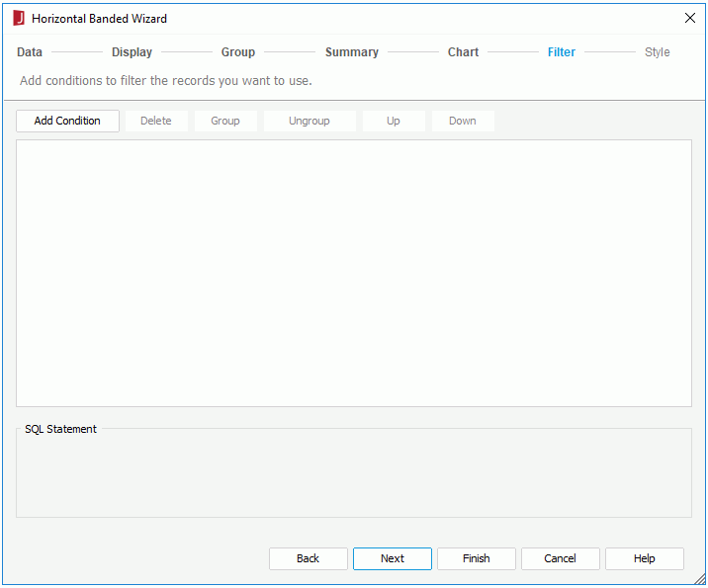This screenshot has height=588, width=708.
Task: Click the Down button
Action: tap(463, 121)
